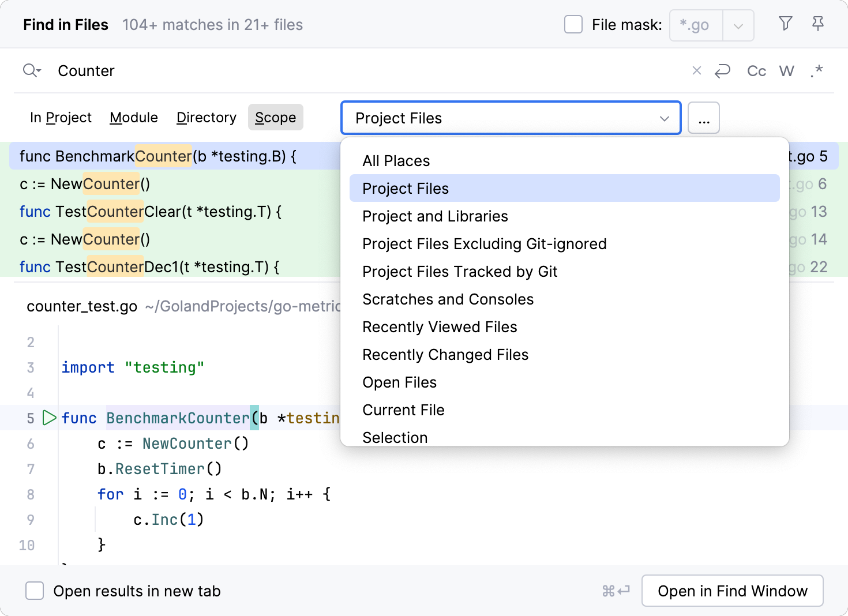The image size is (848, 616).
Task: Click the new line icon in search
Action: [x=722, y=71]
